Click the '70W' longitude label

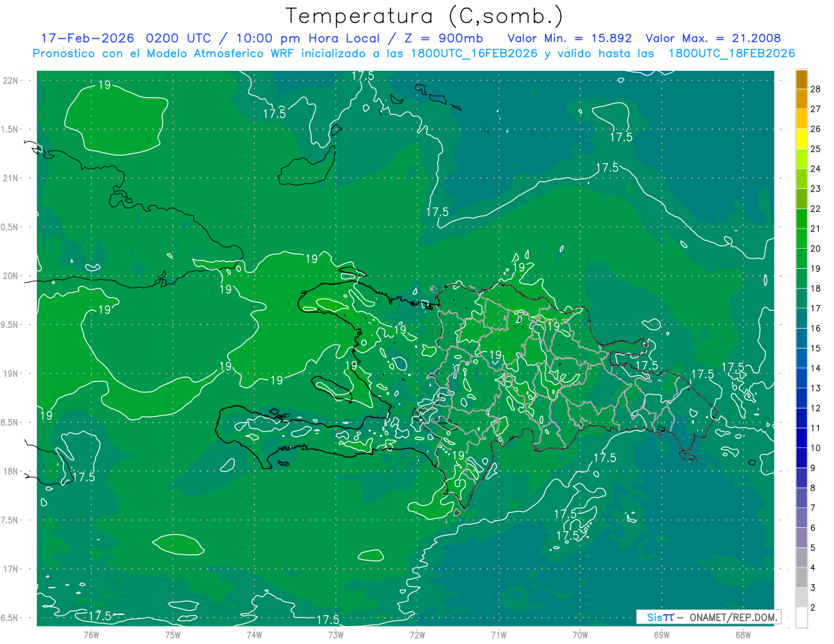click(x=580, y=634)
